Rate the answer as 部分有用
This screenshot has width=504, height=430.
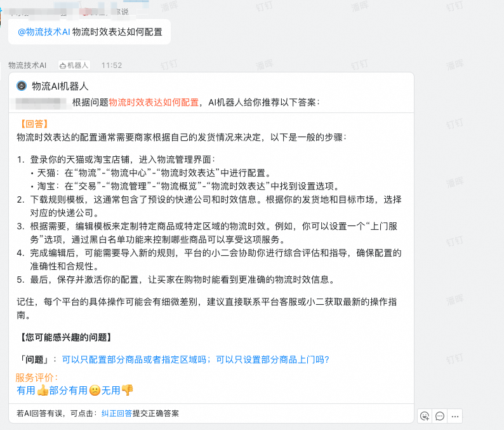coord(69,391)
